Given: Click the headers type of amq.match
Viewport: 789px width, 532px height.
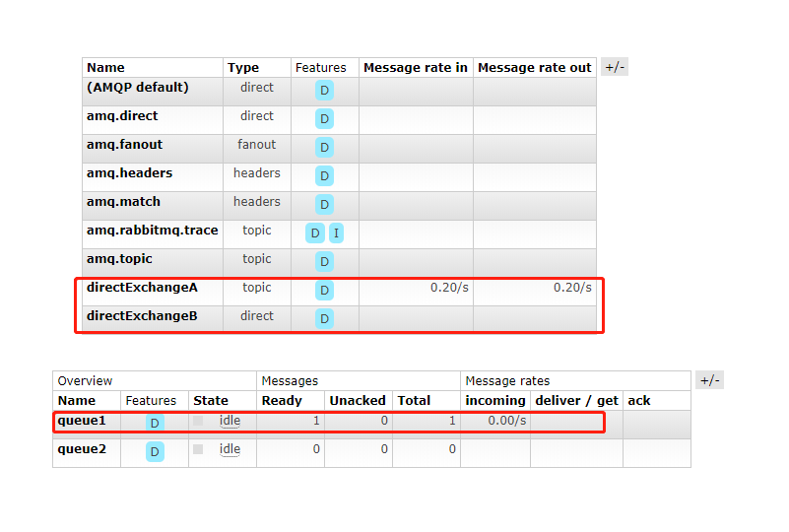Looking at the screenshot, I should coord(257,201).
